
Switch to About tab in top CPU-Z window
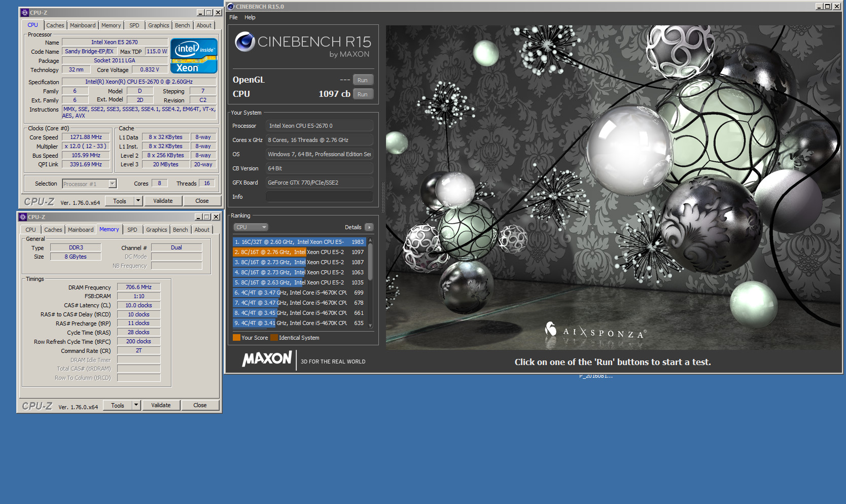pos(204,25)
